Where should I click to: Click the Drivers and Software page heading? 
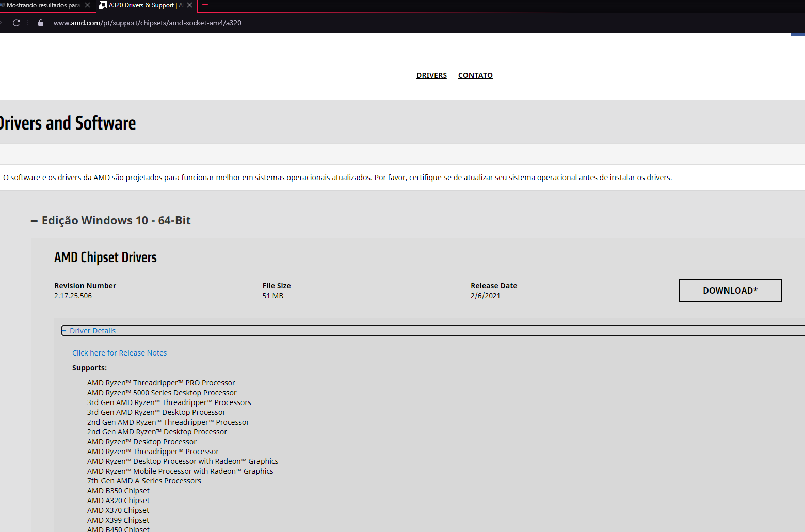tap(68, 123)
